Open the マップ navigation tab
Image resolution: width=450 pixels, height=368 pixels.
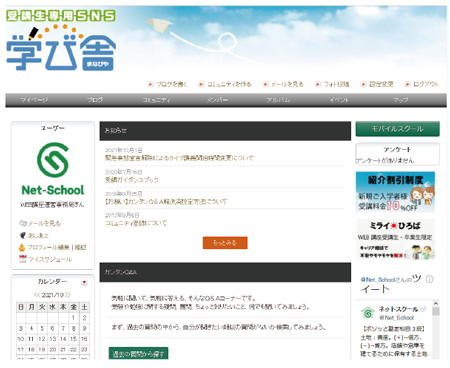(400, 100)
